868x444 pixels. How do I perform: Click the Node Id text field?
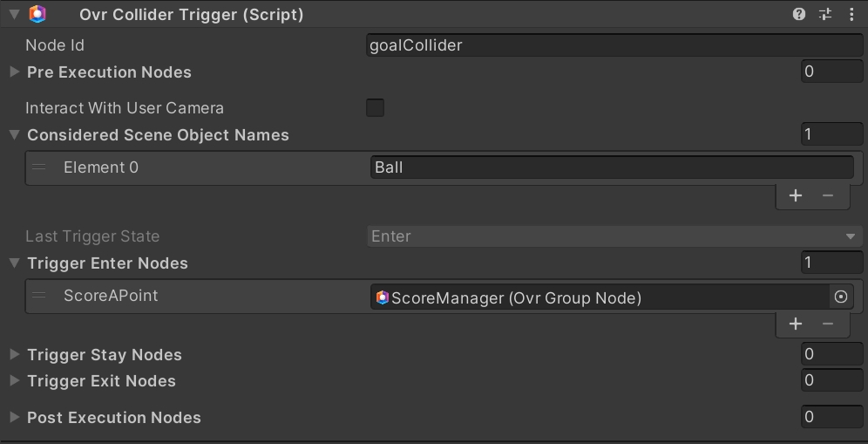click(614, 45)
